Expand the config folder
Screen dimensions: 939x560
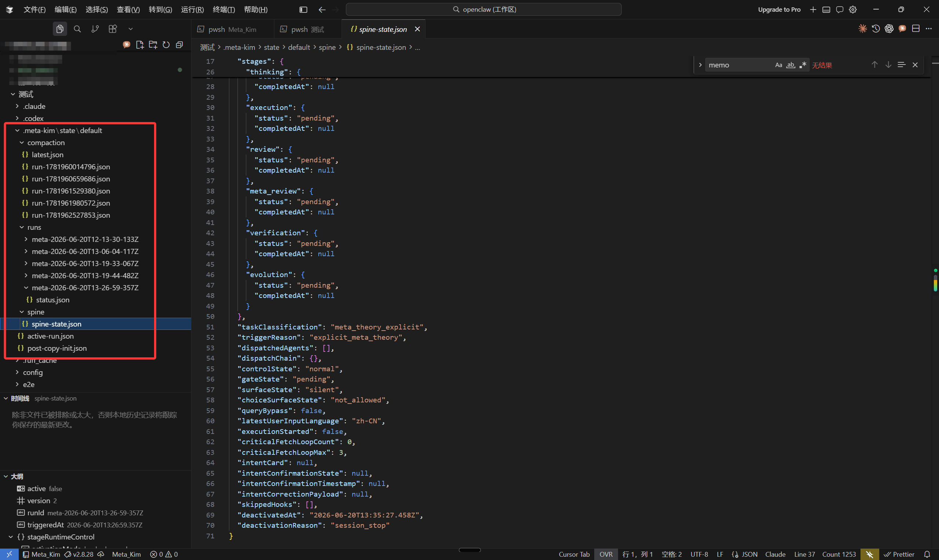pyautogui.click(x=33, y=372)
